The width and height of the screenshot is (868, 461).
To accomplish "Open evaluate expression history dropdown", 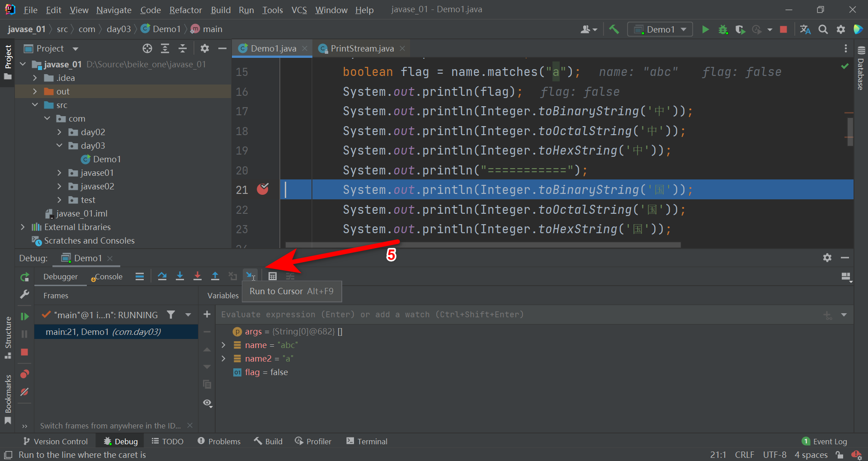I will pyautogui.click(x=844, y=315).
